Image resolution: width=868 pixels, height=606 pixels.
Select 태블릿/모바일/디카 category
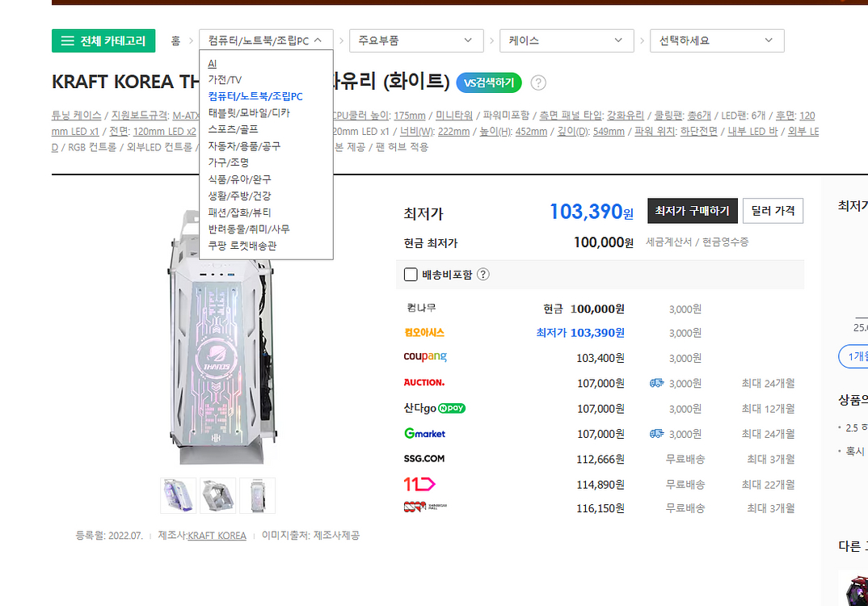[249, 113]
